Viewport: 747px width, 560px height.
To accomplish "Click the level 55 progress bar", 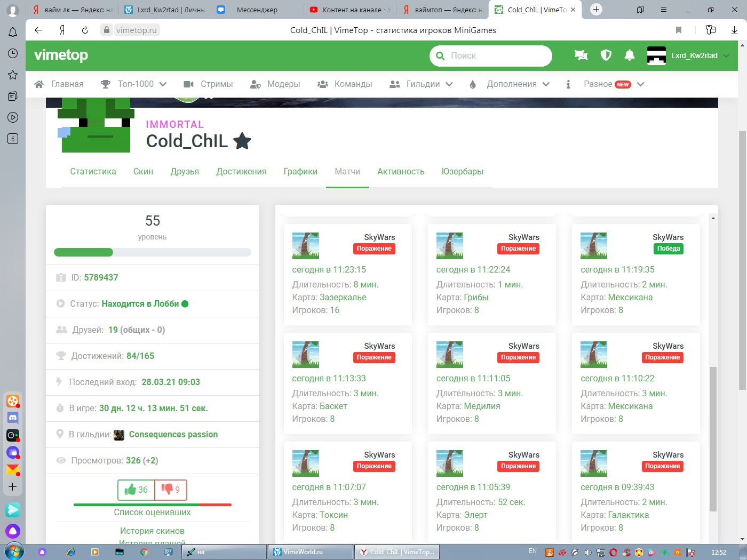I will (x=153, y=252).
